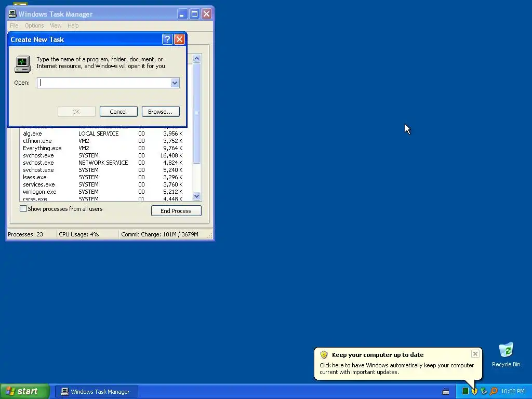
Task: Close the Windows Task Manager window
Action: pos(206,14)
